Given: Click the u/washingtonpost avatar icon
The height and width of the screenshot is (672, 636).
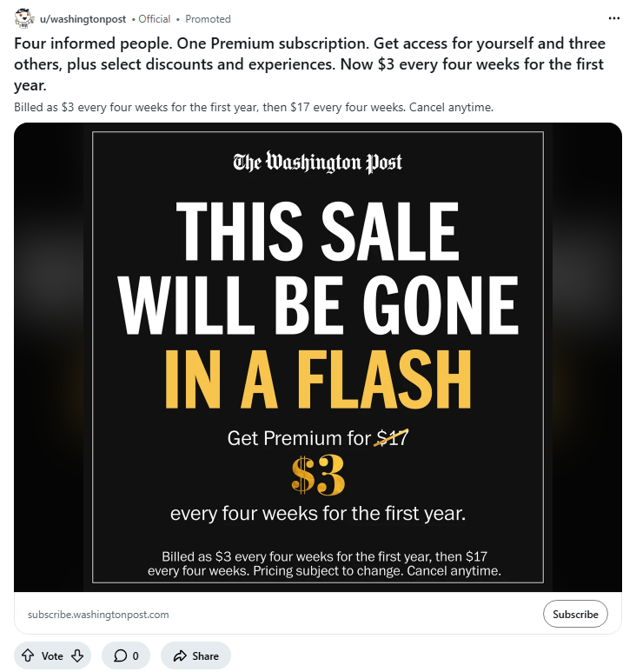Looking at the screenshot, I should point(24,18).
